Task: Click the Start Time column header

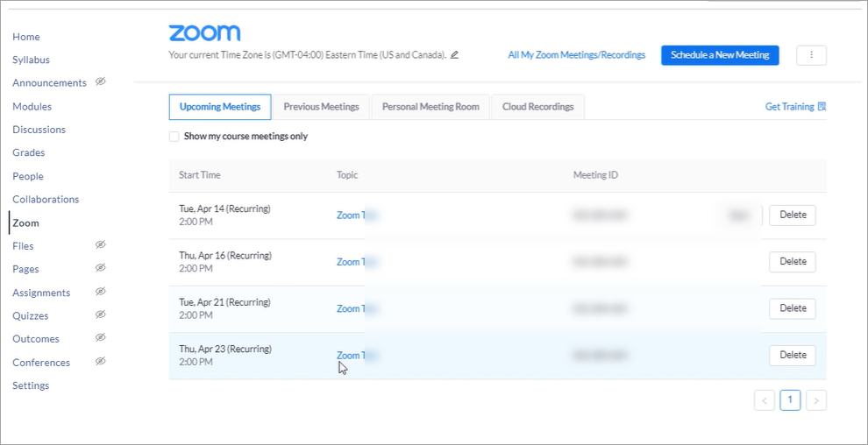Action: click(x=199, y=175)
